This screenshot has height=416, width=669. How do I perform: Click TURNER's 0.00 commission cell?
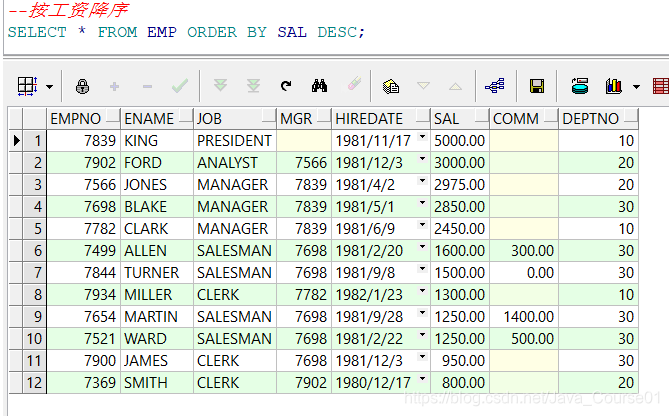(x=524, y=273)
